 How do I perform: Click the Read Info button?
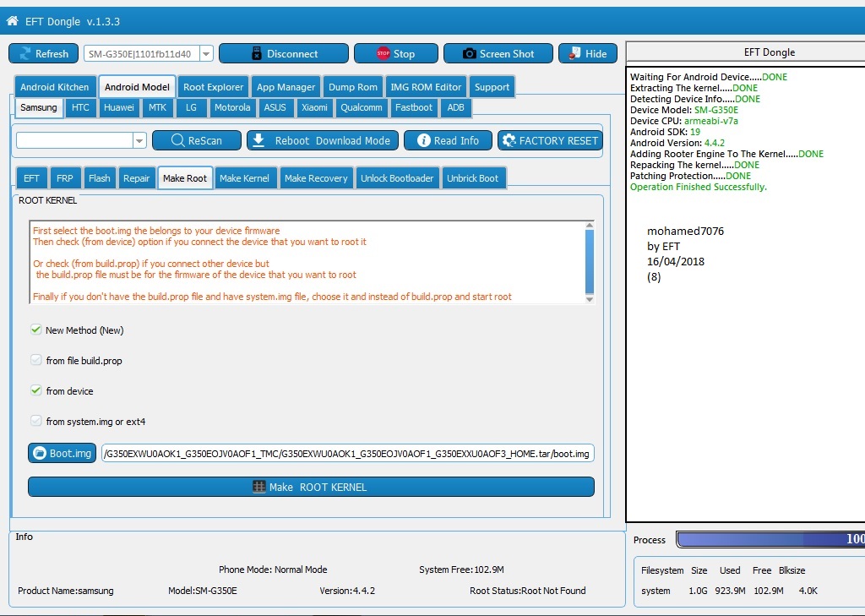pos(448,140)
